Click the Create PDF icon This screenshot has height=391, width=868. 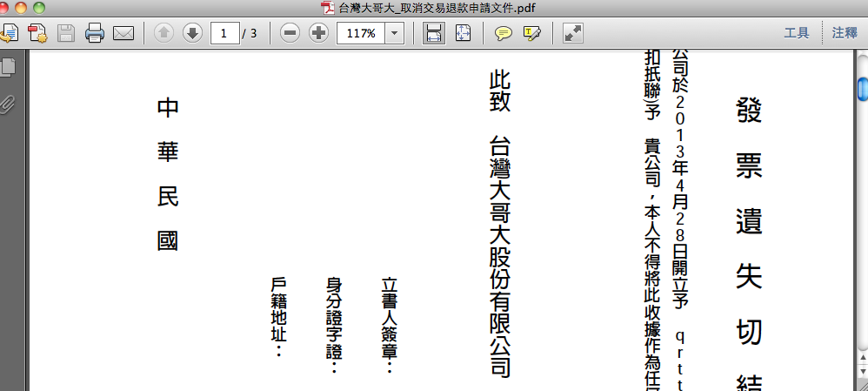click(x=37, y=33)
